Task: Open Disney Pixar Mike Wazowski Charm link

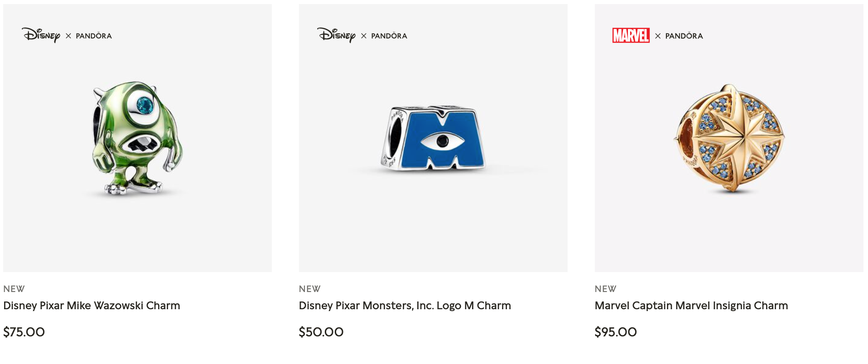Action: pyautogui.click(x=92, y=306)
